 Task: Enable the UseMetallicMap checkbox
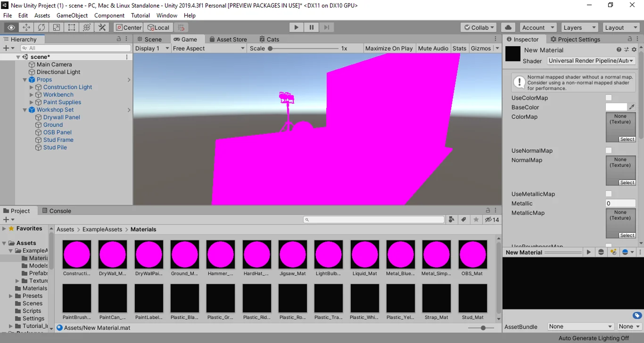tap(609, 194)
